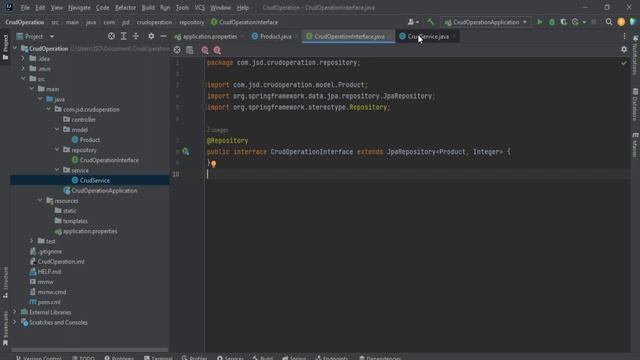
Task: Open Build tool window button
Action: click(263, 358)
